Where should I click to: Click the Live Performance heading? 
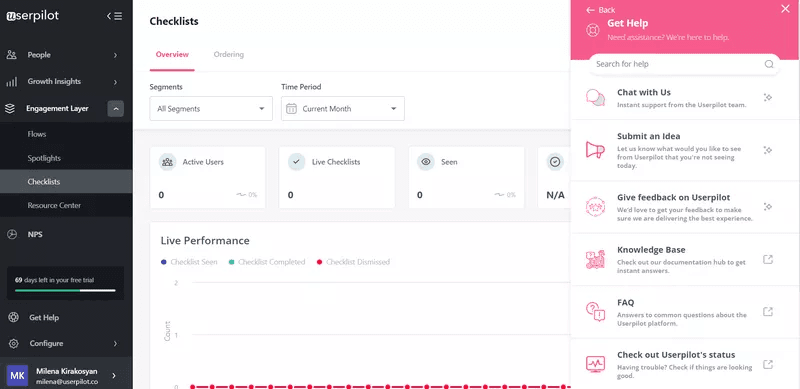205,240
